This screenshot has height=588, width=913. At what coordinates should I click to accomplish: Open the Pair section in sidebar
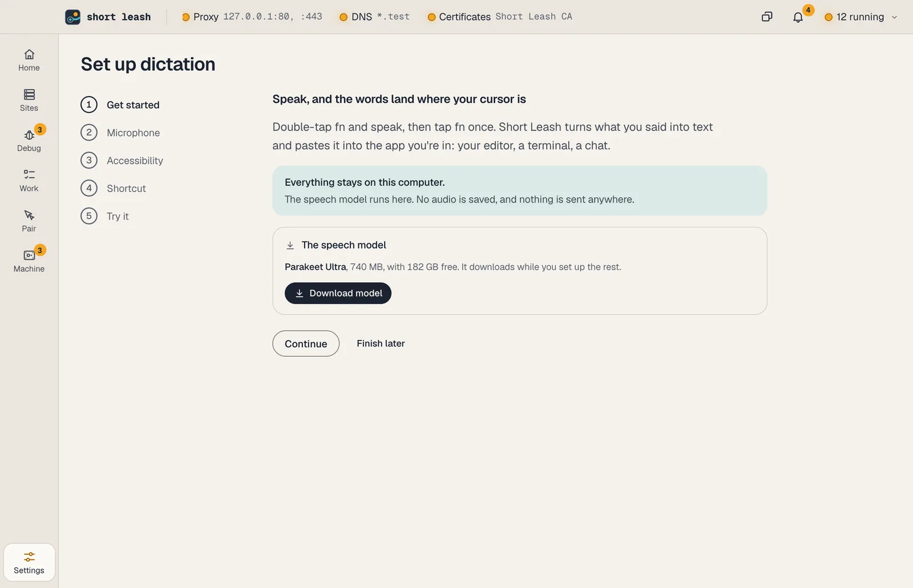(29, 221)
